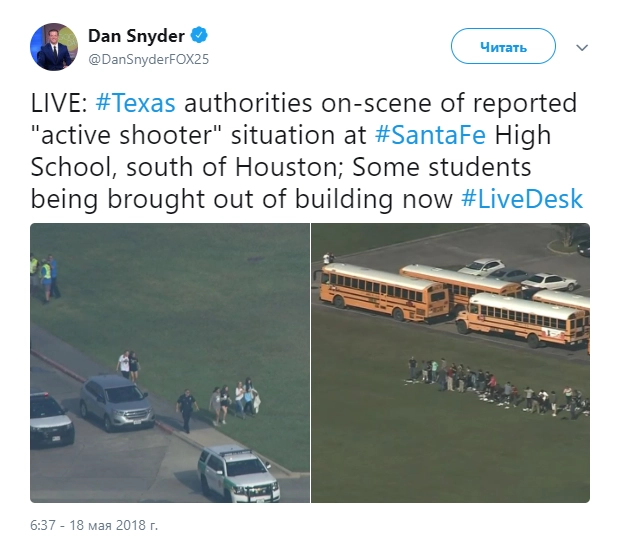Click the police officer walking beside students

click(x=186, y=411)
